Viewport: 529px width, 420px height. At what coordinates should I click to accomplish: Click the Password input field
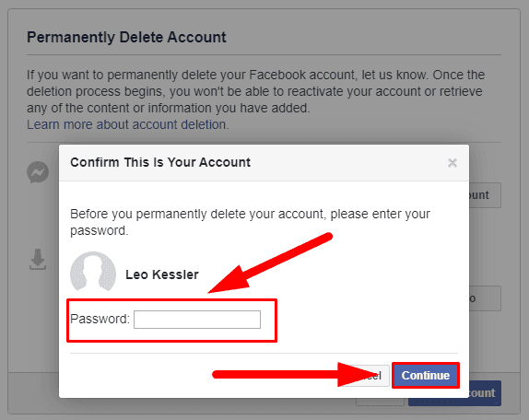tap(197, 320)
